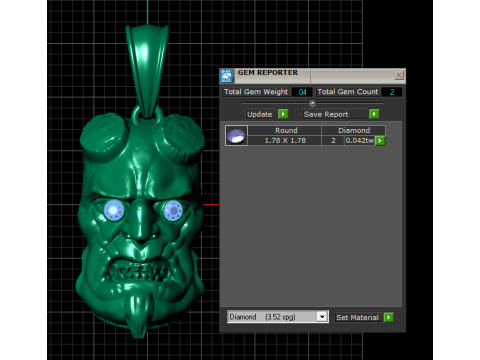Select the pendant bail on the model
Viewport: 480px width, 360px height.
147,70
